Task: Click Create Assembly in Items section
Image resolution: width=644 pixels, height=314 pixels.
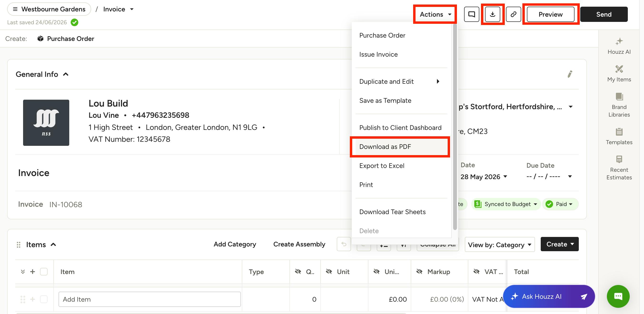Action: pos(299,244)
